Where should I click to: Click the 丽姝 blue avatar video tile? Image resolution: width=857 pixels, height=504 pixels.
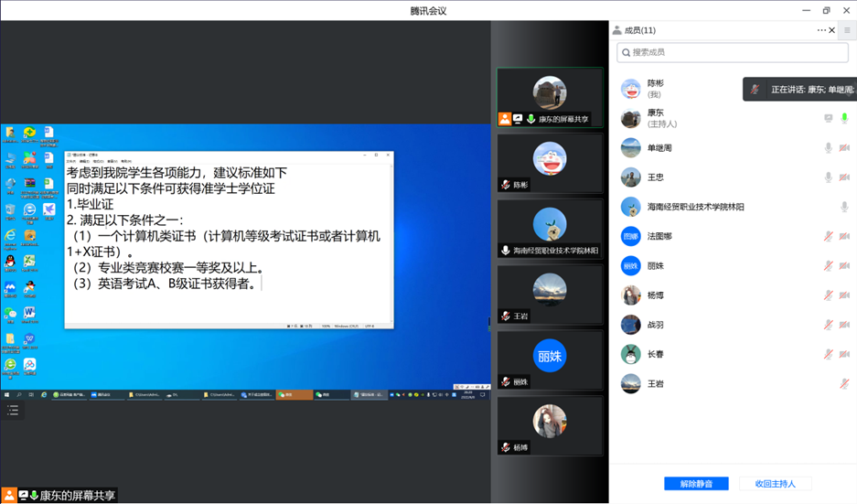coord(550,359)
